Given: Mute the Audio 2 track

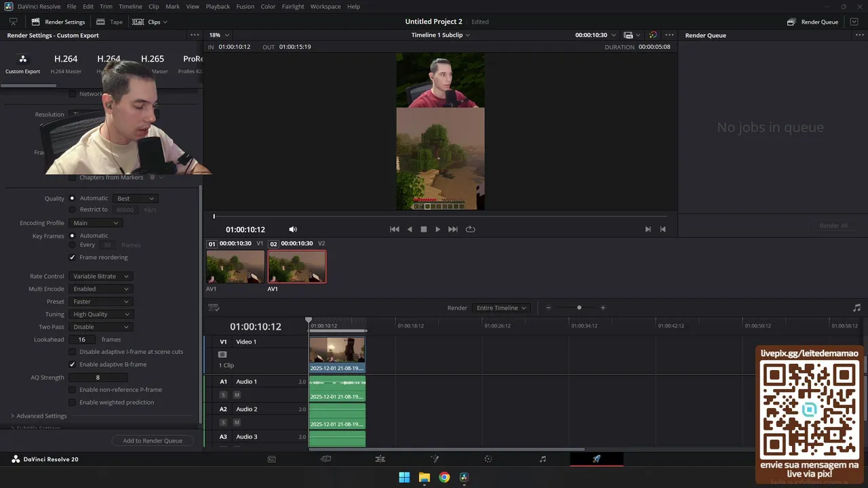Looking at the screenshot, I should point(237,422).
